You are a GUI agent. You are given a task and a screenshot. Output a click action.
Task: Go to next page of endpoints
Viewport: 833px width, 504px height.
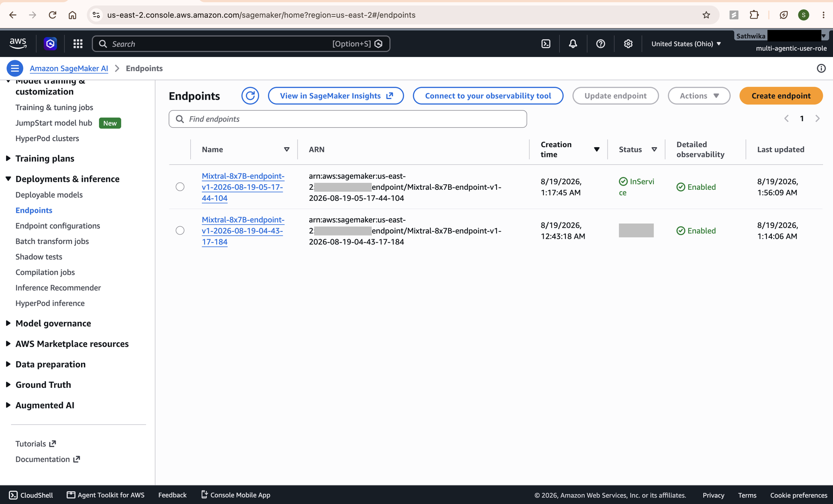click(817, 118)
